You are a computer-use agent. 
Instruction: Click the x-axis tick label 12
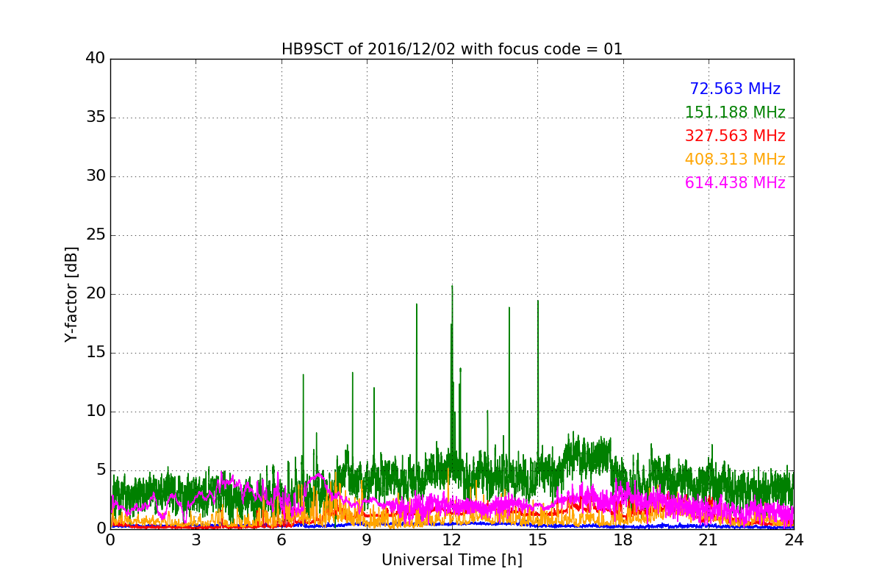pyautogui.click(x=452, y=539)
